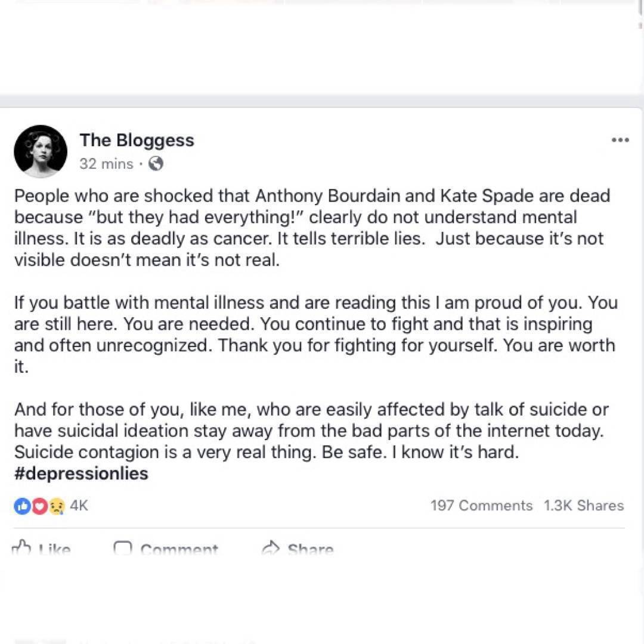644x644 pixels.
Task: Click the 32 mins post timestamp
Action: pyautogui.click(x=106, y=164)
